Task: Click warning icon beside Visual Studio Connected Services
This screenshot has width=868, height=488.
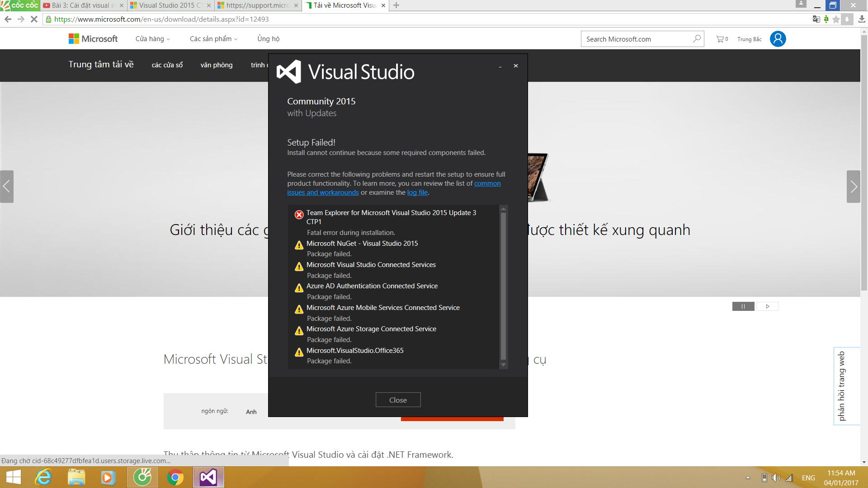Action: (299, 267)
